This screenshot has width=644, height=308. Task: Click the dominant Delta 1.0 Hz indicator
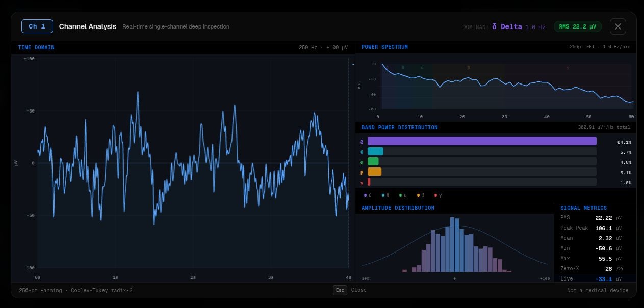point(518,26)
